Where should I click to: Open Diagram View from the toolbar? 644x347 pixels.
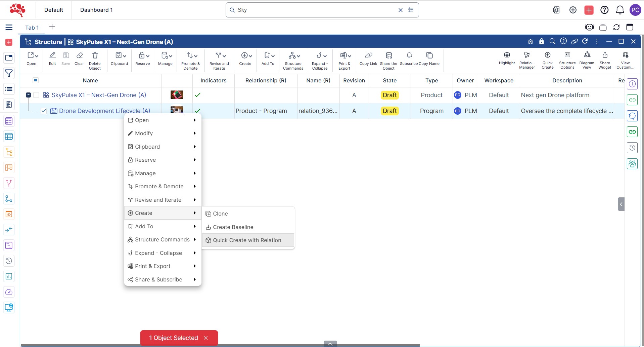[x=587, y=55]
